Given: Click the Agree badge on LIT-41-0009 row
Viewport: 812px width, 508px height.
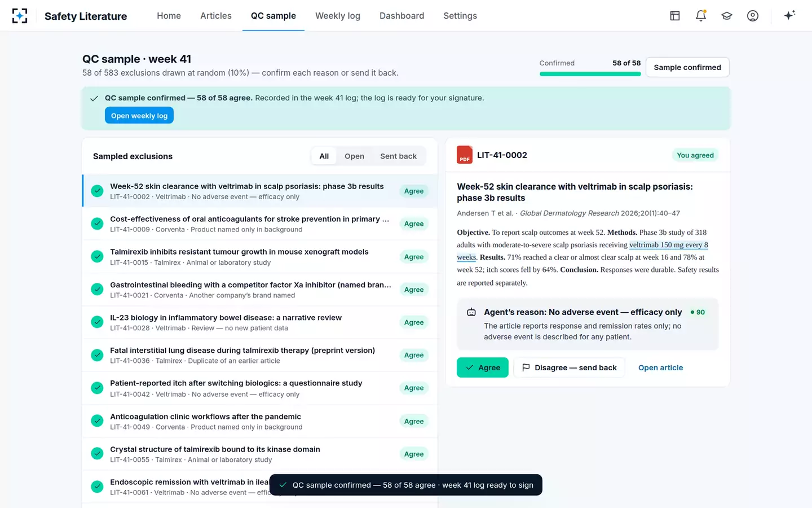Looking at the screenshot, I should pos(414,224).
